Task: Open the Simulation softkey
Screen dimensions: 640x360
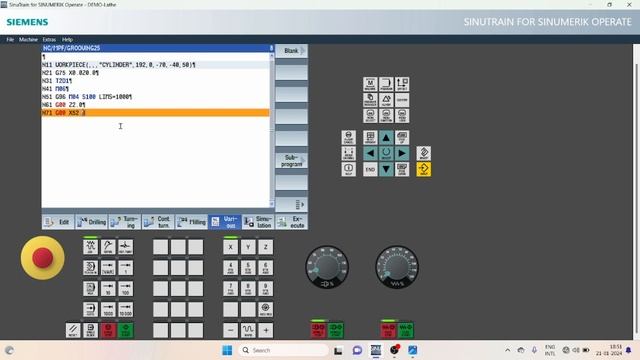Action: 258,222
